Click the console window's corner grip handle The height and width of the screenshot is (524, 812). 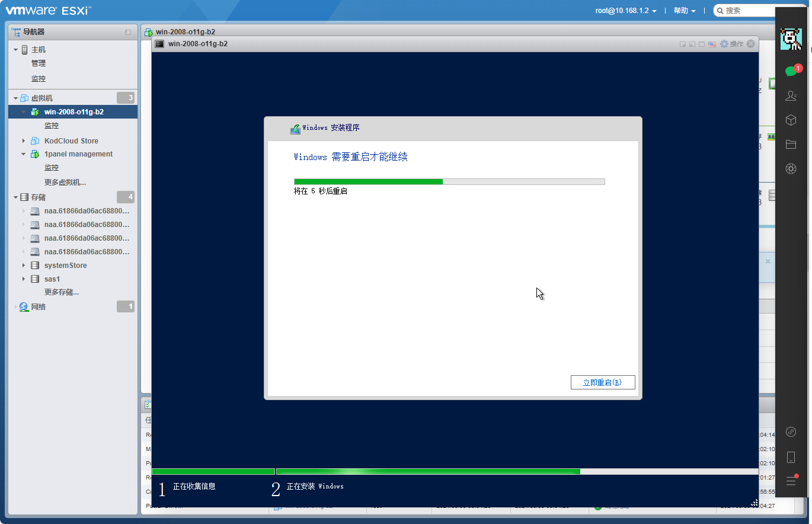(x=755, y=503)
